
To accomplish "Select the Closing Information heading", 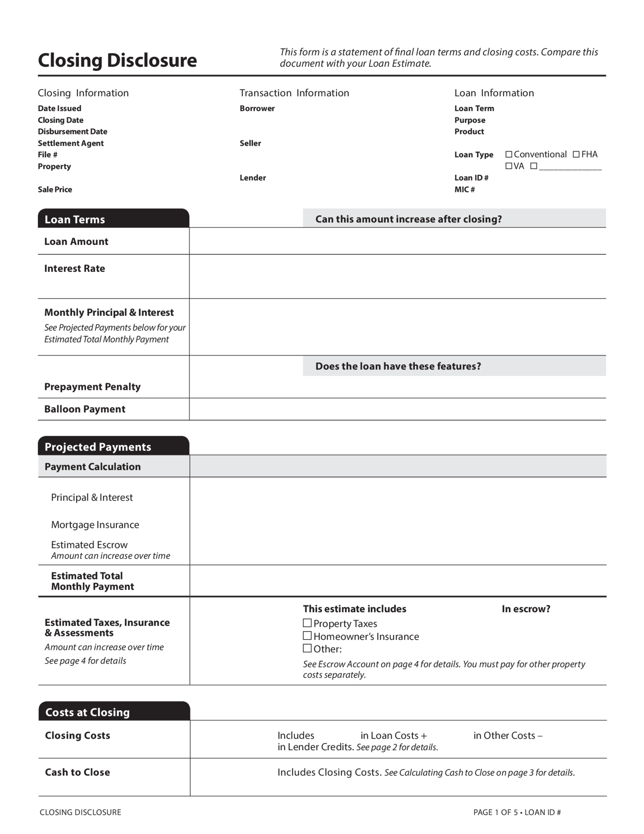I will point(83,93).
